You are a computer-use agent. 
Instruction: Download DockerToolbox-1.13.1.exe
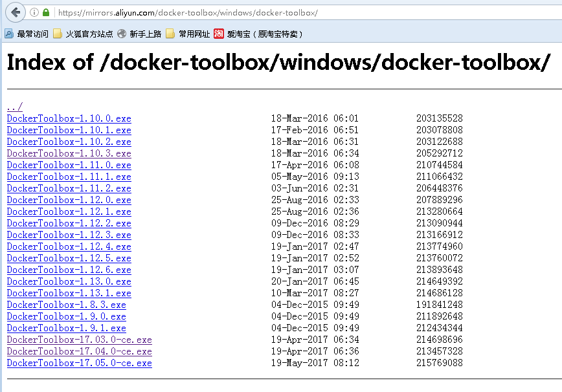tap(69, 293)
